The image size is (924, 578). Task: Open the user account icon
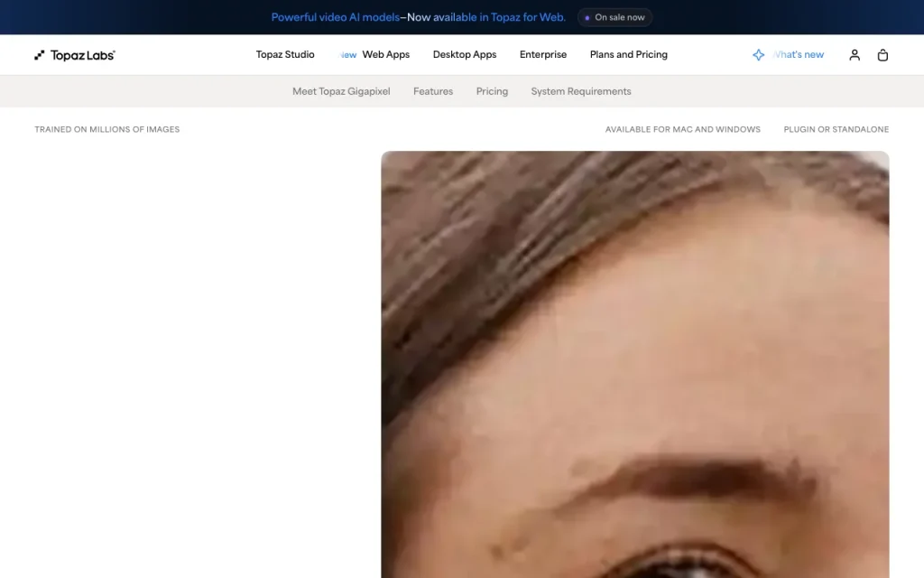(x=855, y=55)
